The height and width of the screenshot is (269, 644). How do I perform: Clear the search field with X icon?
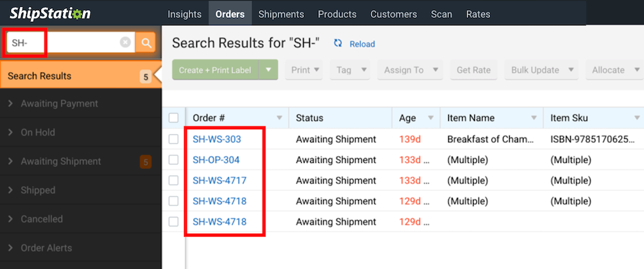[x=125, y=42]
